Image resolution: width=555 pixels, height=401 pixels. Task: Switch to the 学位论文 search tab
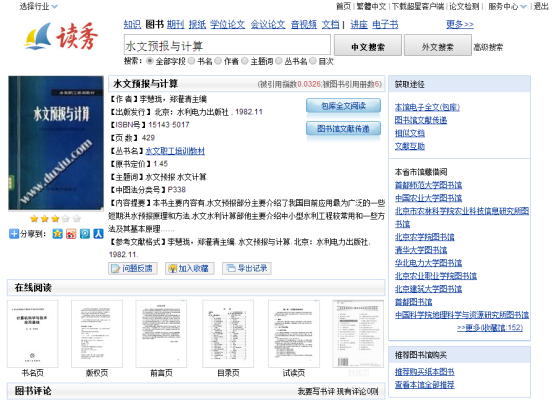click(228, 24)
